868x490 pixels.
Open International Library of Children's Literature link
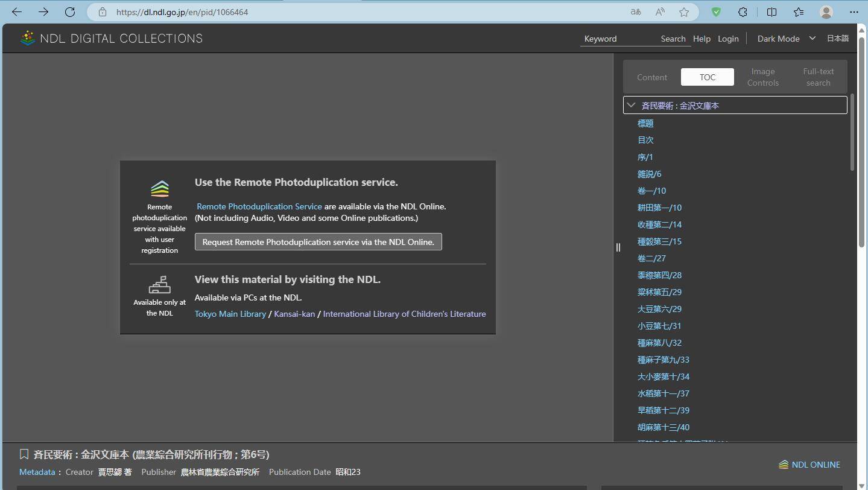404,314
